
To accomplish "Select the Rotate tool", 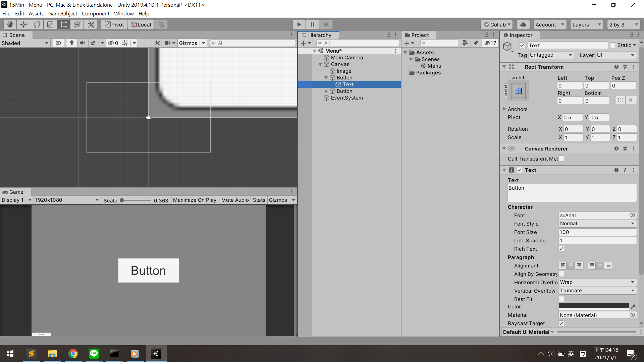I will click(37, 24).
